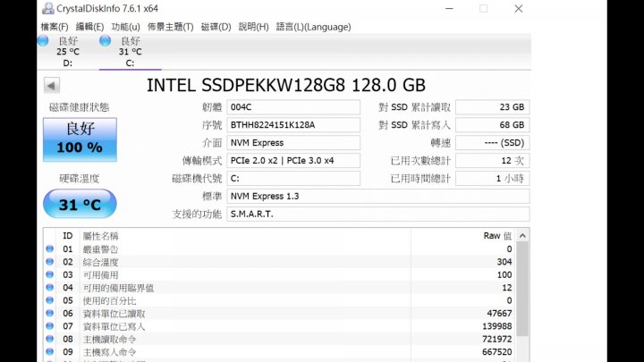Viewport: 644px width, 362px height.
Task: Open the 佈景主題(T) menu
Action: tap(171, 27)
